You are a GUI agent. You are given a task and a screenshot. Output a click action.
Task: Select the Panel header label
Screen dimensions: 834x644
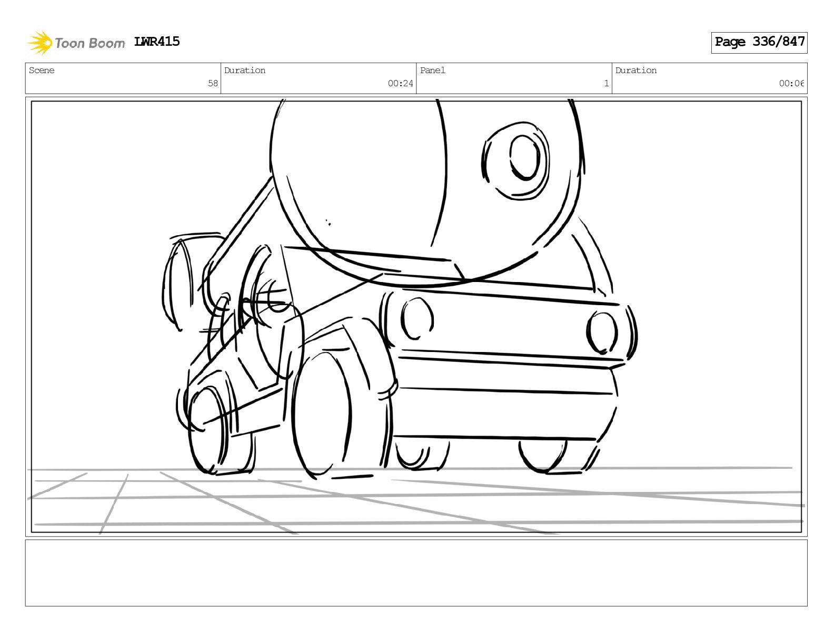click(433, 71)
